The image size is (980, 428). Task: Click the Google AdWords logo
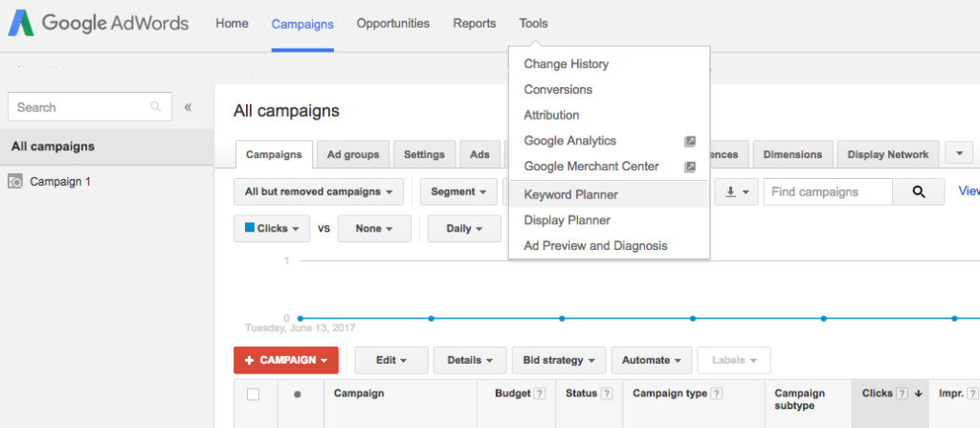pos(99,24)
